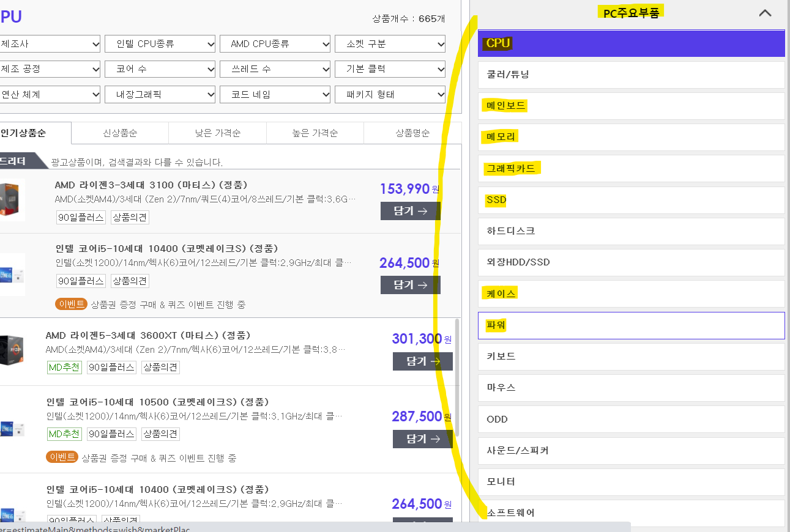The width and height of the screenshot is (790, 532).
Task: Click MD추천 badge under Ryzen5 3600XT
Action: click(x=64, y=368)
